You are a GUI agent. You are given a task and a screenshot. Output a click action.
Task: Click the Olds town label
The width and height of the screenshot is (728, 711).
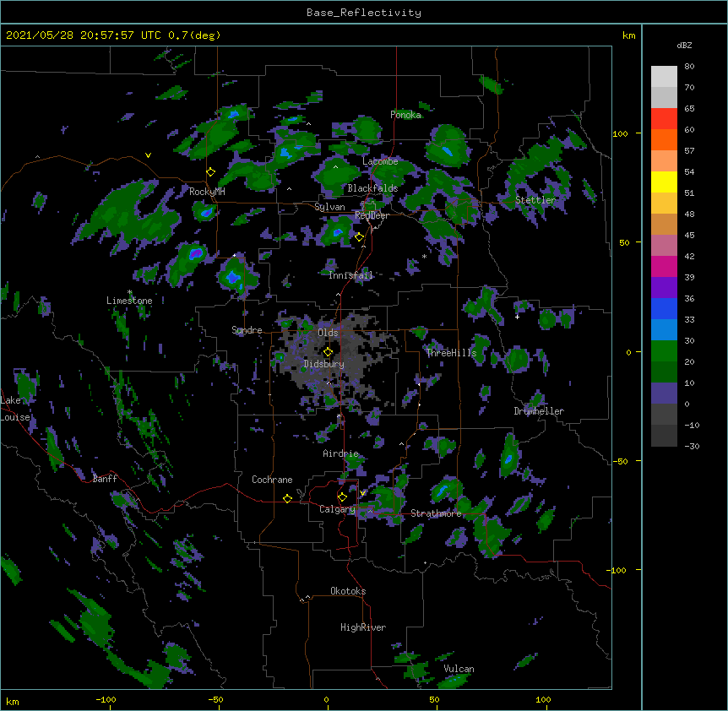(328, 333)
